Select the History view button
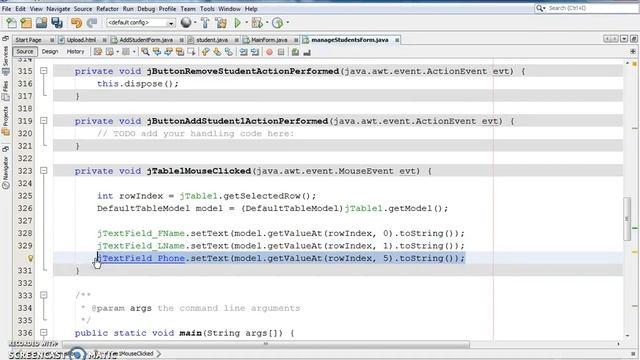This screenshot has width=640, height=360. (x=75, y=52)
